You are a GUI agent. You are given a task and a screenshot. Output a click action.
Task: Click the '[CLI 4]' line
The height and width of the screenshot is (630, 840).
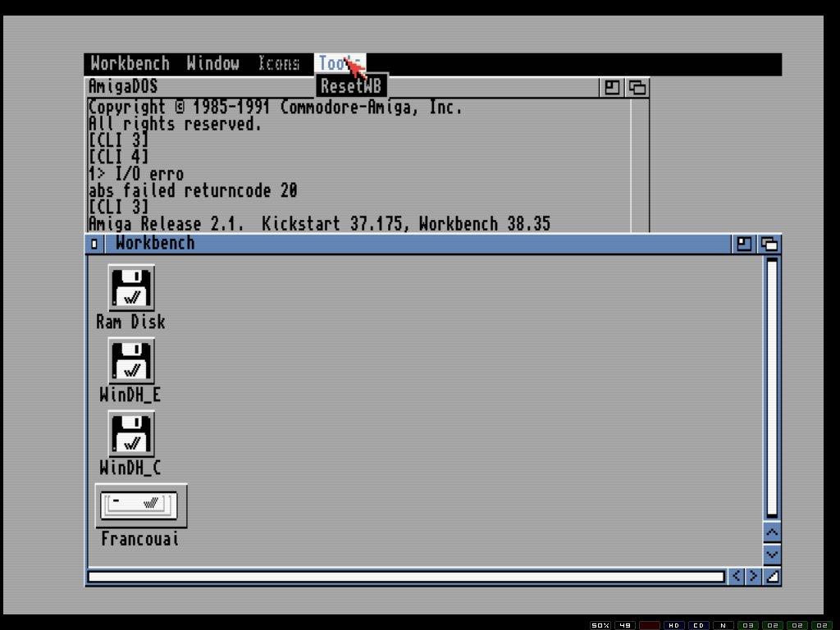pyautogui.click(x=118, y=157)
